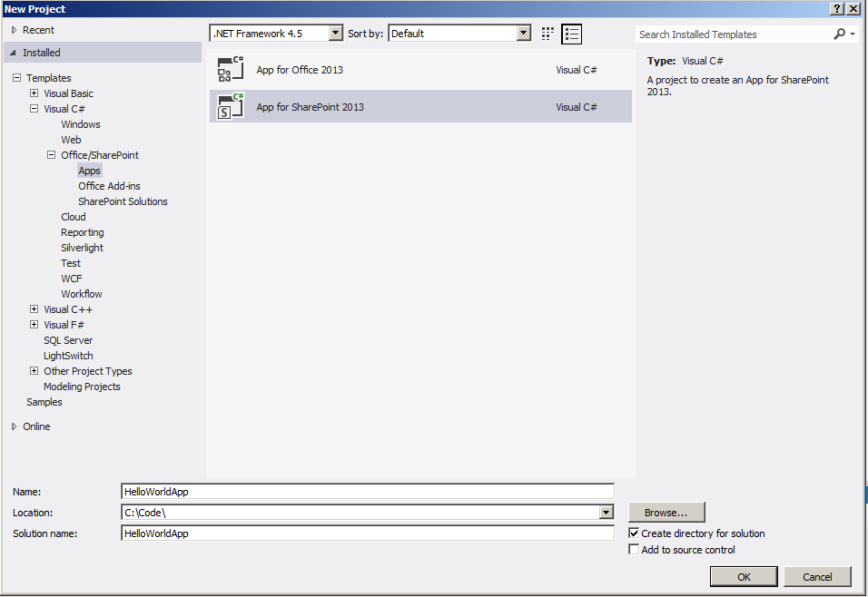Select the Silverlight category
Screen dimensions: 868x597
pos(82,248)
